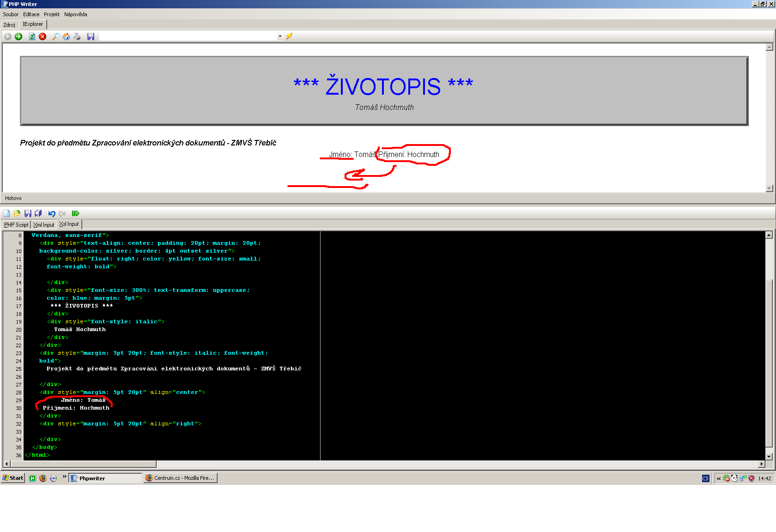This screenshot has width=776, height=532.
Task: Open the Projekt menu
Action: pyautogui.click(x=52, y=14)
